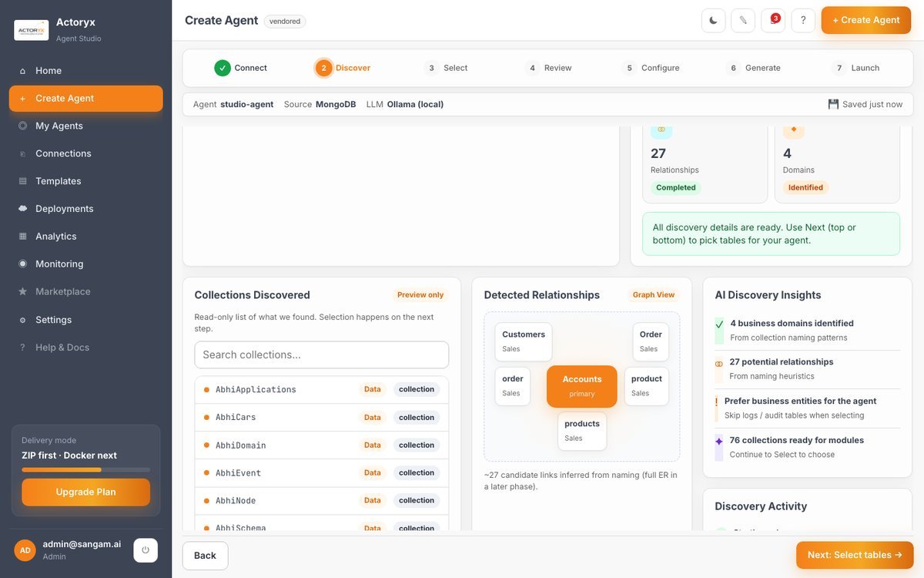Click the LLM Ollama (local) label
The height and width of the screenshot is (578, 924).
coord(405,105)
